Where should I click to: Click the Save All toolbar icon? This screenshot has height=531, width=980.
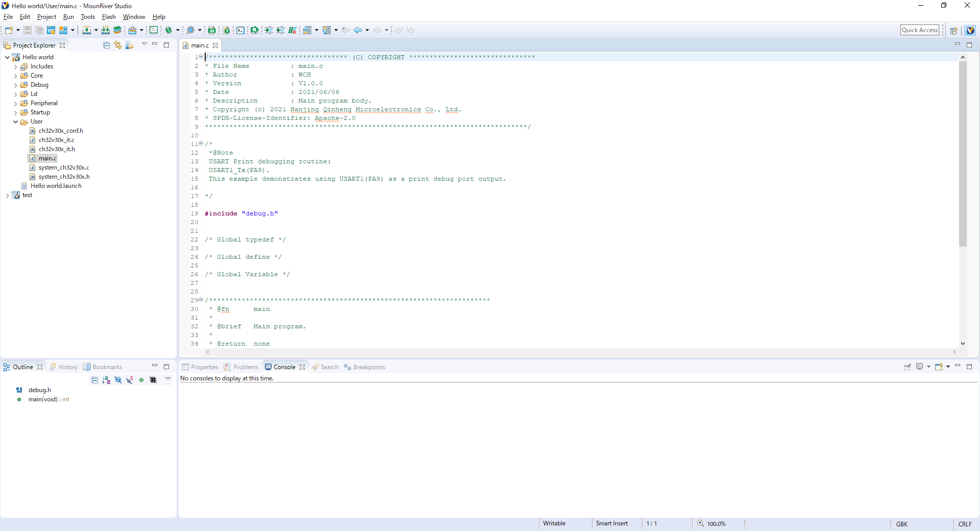coord(39,30)
